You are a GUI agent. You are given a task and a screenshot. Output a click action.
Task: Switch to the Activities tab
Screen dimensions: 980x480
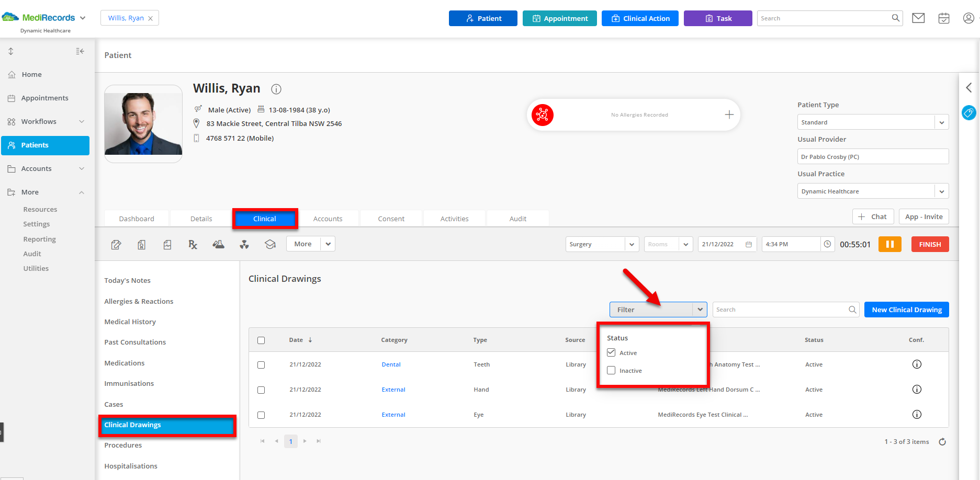point(455,219)
